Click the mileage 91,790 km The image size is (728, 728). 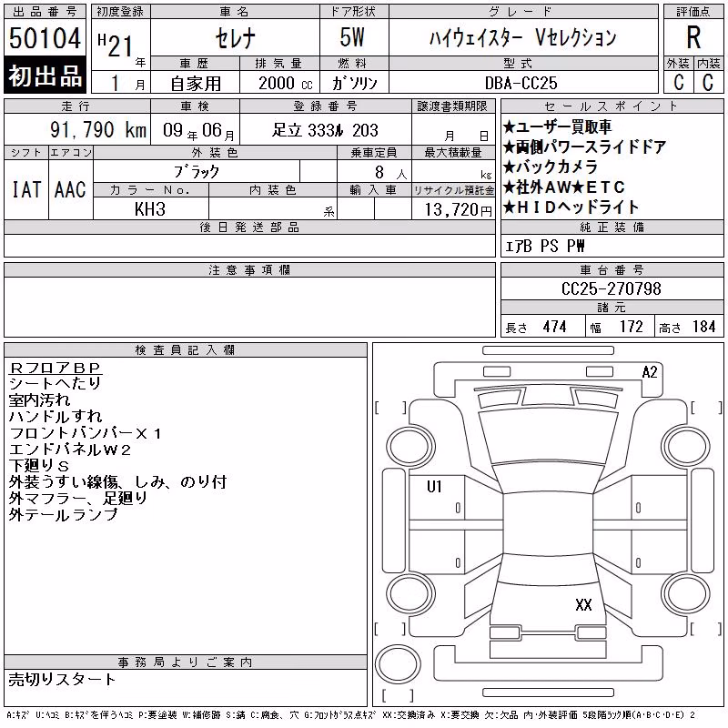coord(98,129)
